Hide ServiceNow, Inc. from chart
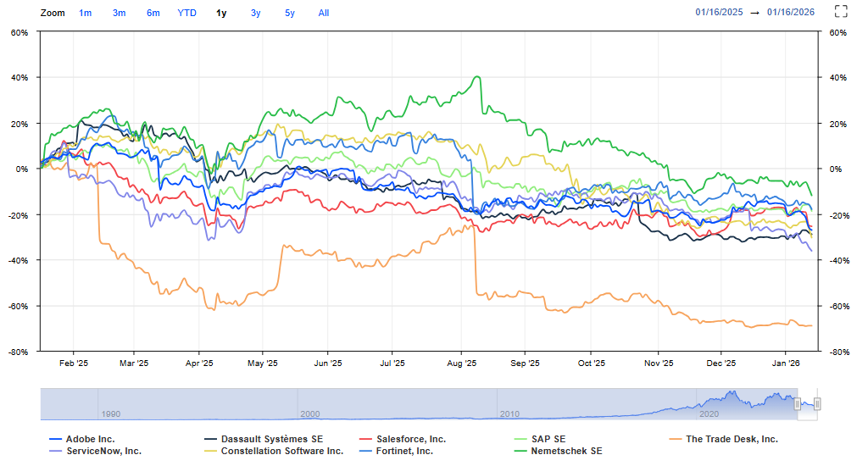The width and height of the screenshot is (868, 466). pyautogui.click(x=103, y=451)
